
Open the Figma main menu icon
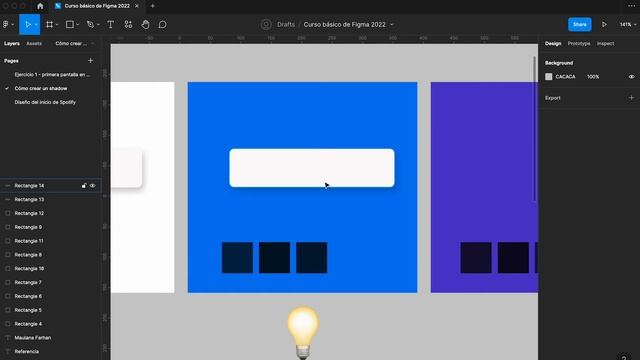pos(6,24)
